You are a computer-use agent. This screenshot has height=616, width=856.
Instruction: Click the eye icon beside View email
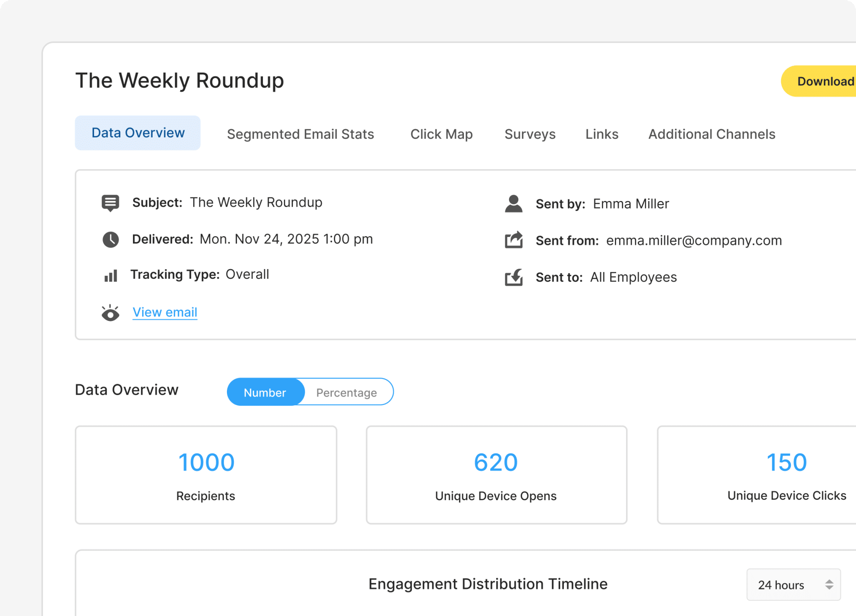(x=110, y=313)
